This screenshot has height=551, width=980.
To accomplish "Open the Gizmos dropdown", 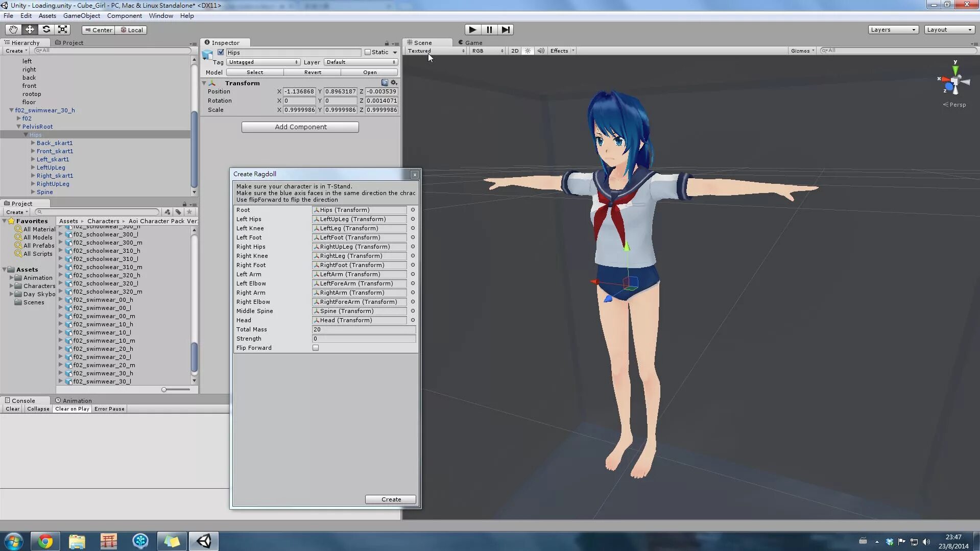I will pos(802,51).
